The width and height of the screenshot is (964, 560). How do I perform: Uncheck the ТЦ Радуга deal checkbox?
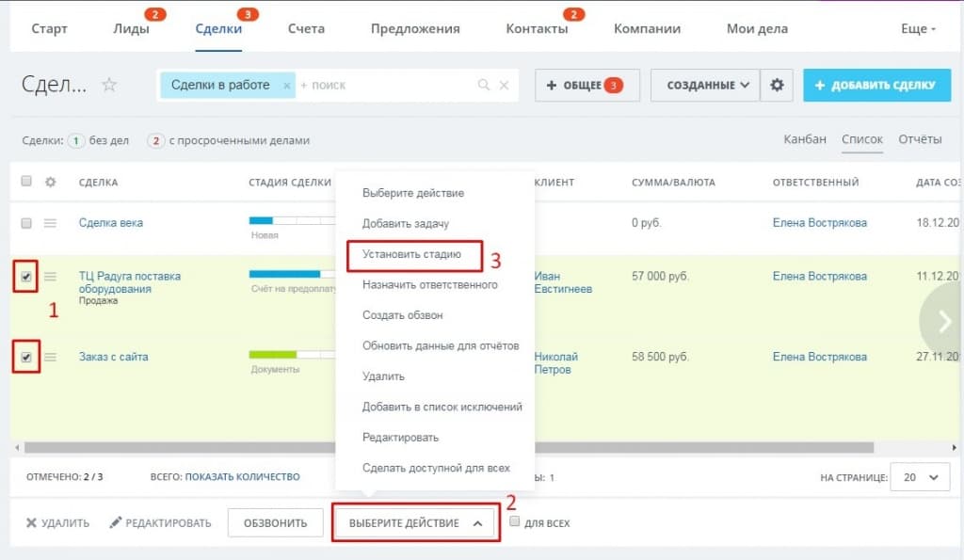coord(26,277)
